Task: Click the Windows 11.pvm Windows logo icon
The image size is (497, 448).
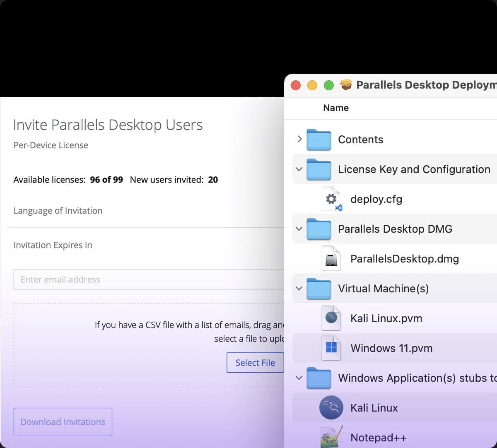Action: point(331,348)
